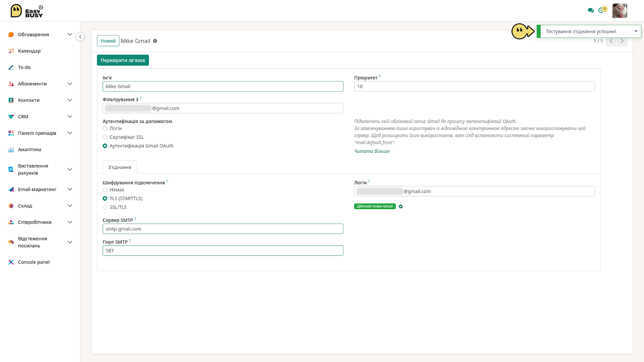
Task: Select the SSL/TLS encryption radio
Action: 105,208
